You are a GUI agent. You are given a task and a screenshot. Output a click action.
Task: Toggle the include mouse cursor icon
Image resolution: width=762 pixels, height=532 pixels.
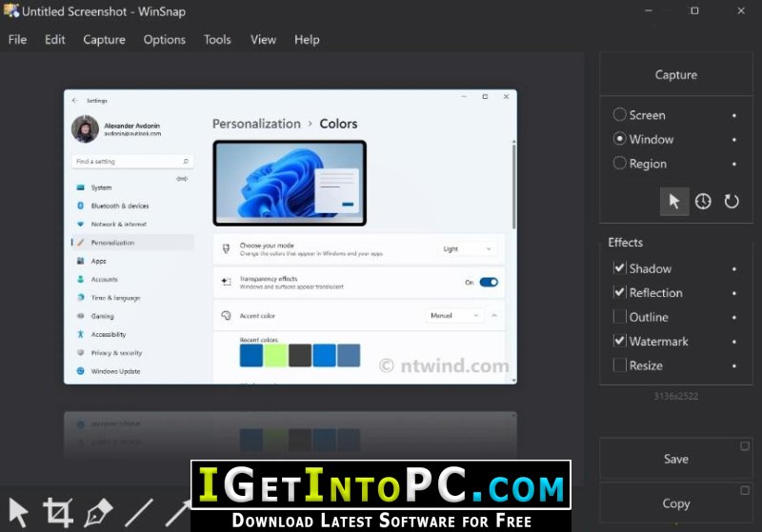point(674,201)
